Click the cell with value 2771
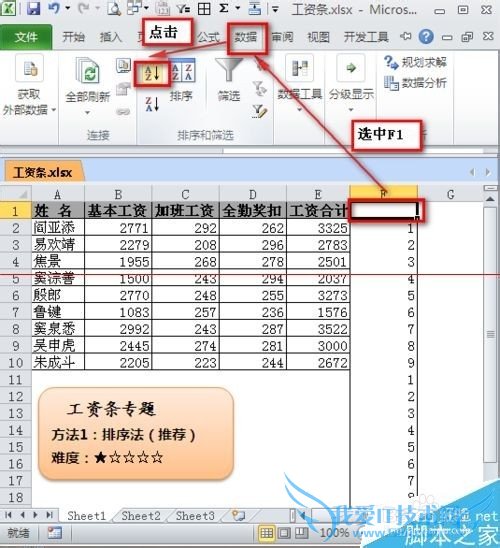Screen dimensions: 500x548 118,228
